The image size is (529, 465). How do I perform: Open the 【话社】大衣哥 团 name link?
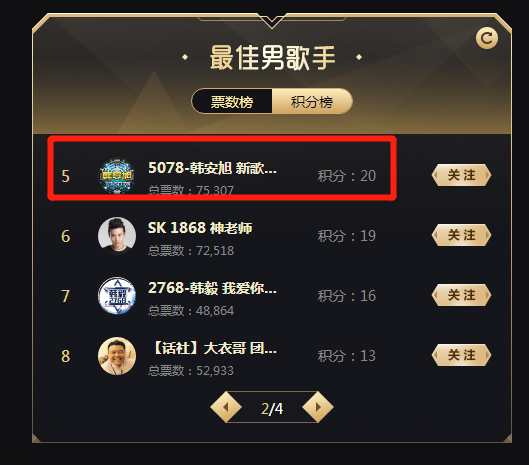point(214,348)
